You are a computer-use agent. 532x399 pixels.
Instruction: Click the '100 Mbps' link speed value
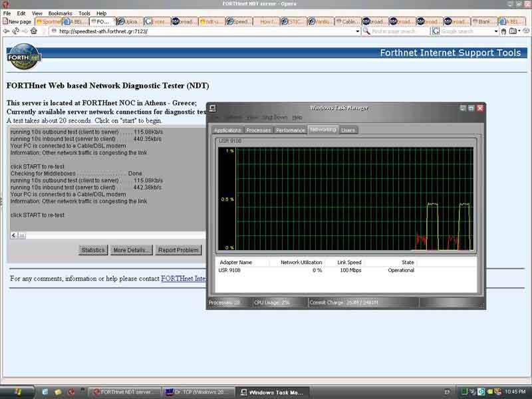pos(351,271)
